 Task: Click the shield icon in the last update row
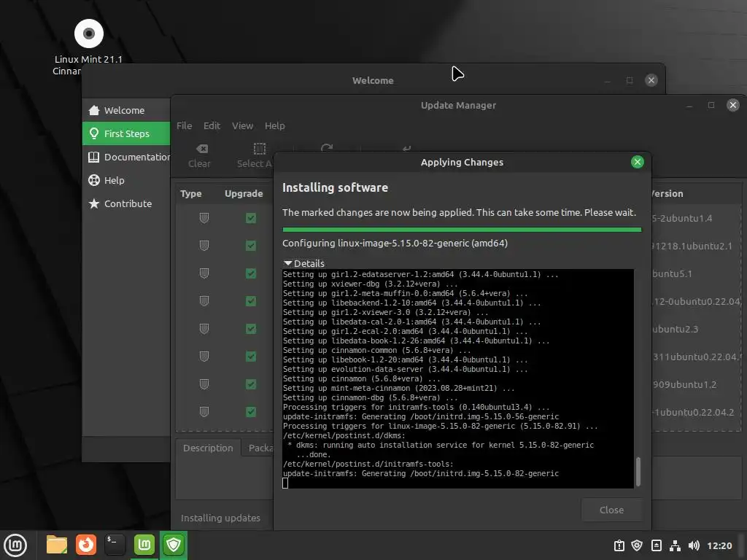[204, 411]
